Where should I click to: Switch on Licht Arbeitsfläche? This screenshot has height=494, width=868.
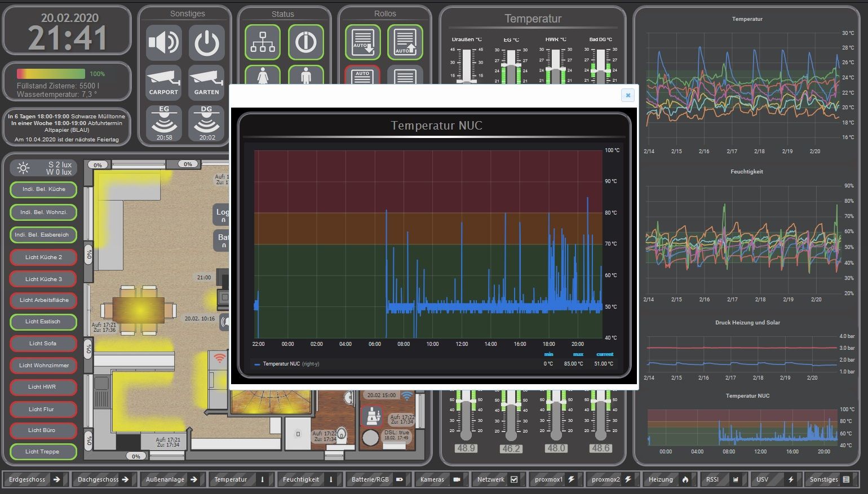[x=43, y=300]
